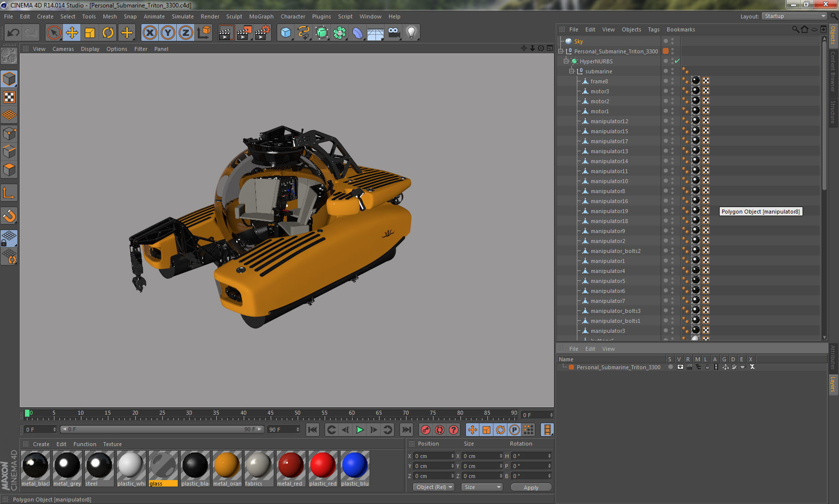Screen dimensions: 839x504
Task: Toggle the HyperNURBS green enable checkmark
Action: (x=677, y=61)
